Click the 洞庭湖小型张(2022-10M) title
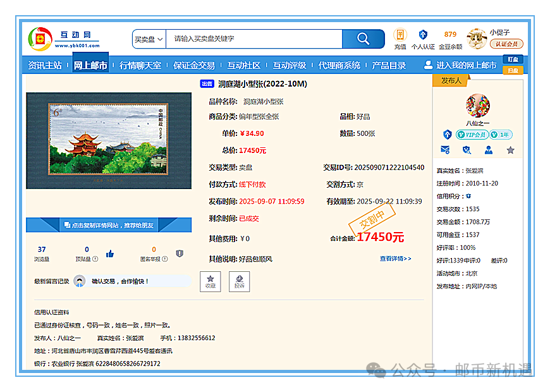Screen dimensions: 550x392 click(263, 84)
